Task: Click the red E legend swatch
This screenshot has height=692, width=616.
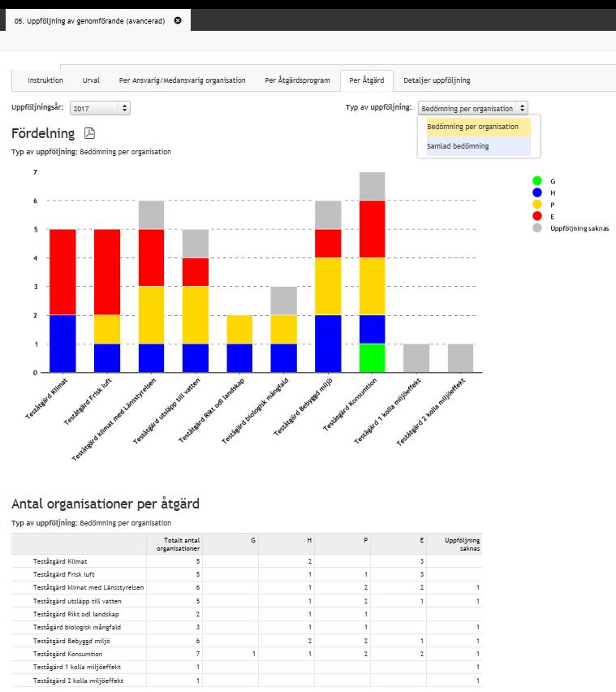Action: click(x=537, y=216)
